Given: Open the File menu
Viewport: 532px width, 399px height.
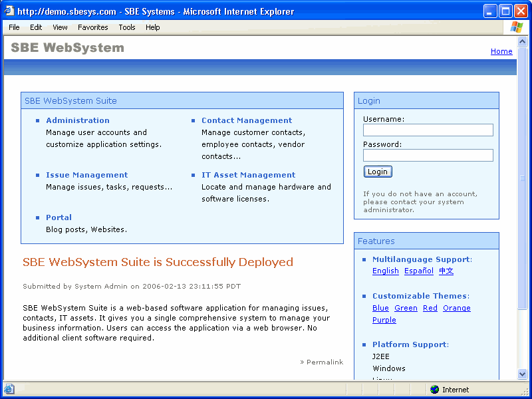Looking at the screenshot, I should (x=14, y=27).
